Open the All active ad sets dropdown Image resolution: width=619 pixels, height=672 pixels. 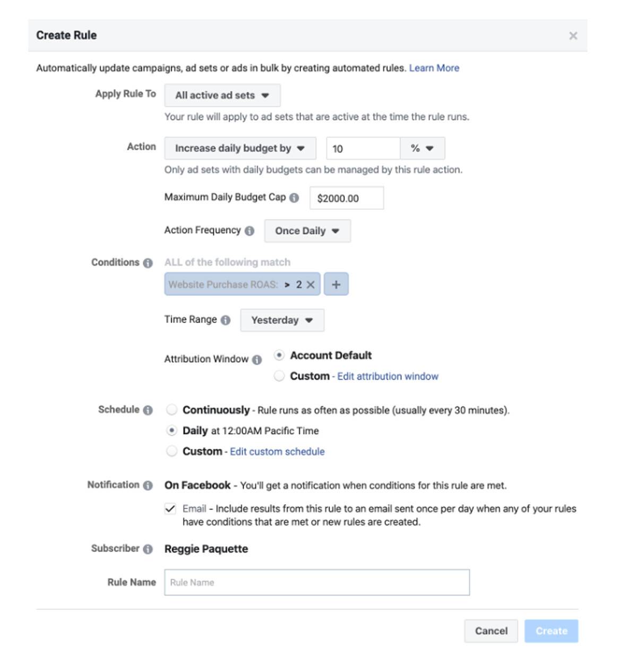point(222,95)
